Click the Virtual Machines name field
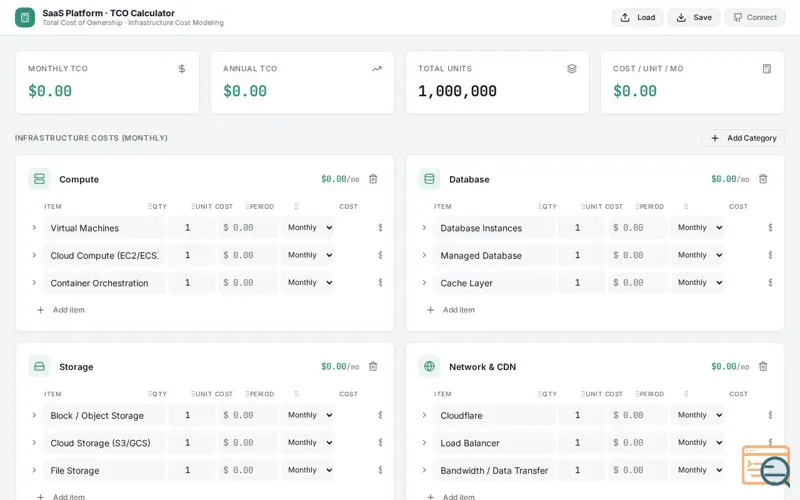The width and height of the screenshot is (800, 500). 104,228
